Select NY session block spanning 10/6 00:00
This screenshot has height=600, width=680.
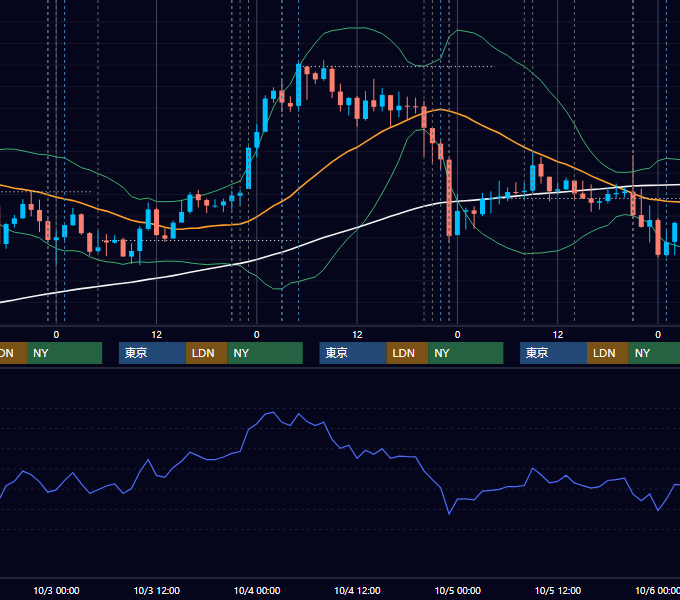(654, 353)
